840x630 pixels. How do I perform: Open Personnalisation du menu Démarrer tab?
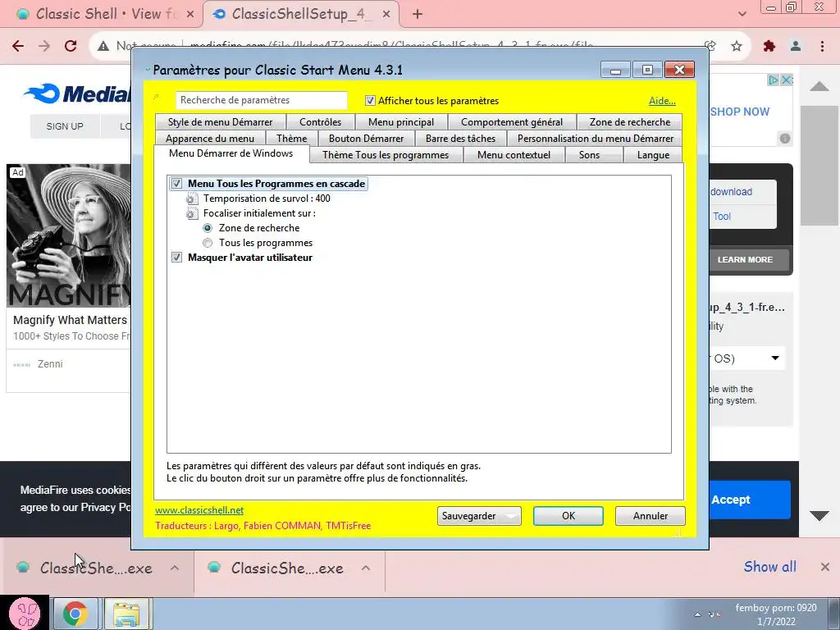(596, 139)
